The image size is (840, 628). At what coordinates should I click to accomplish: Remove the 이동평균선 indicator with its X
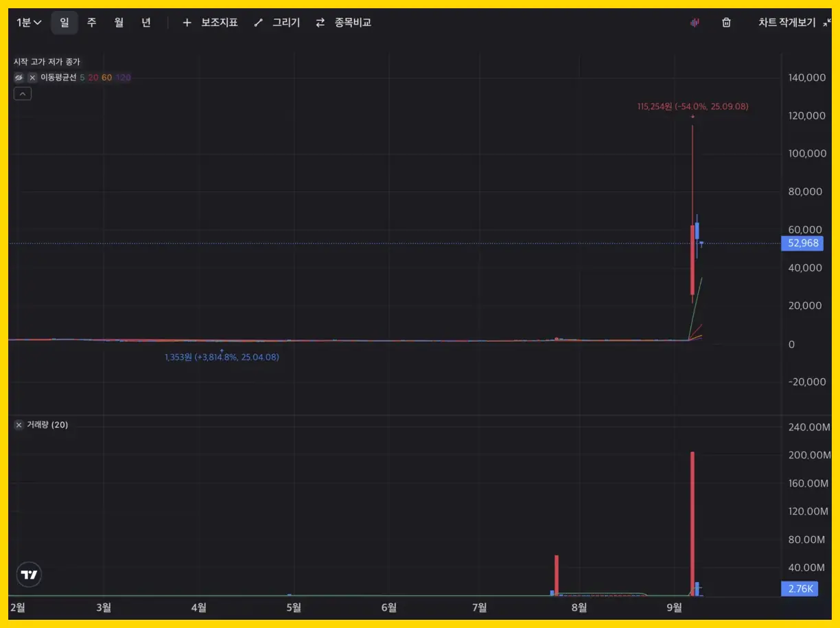tap(32, 78)
